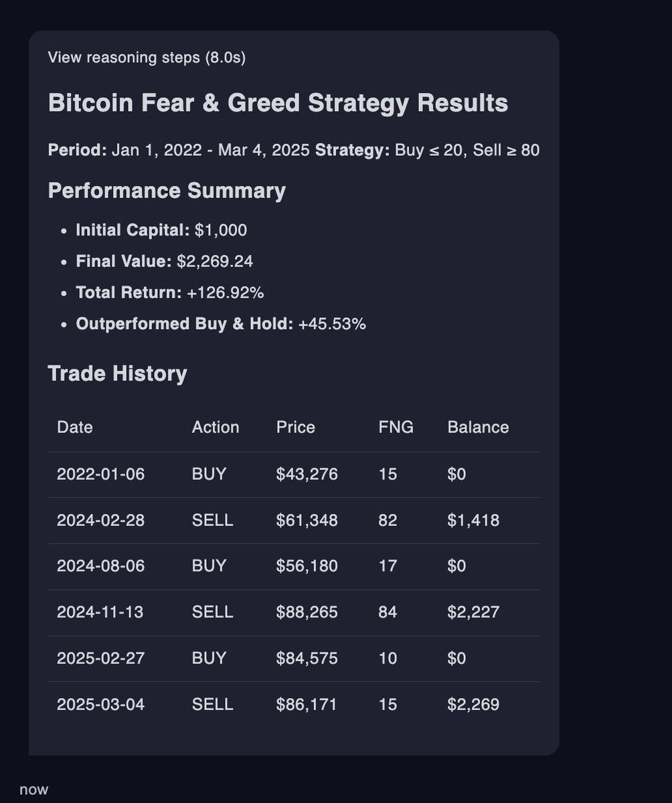The width and height of the screenshot is (672, 803).
Task: Select the Date column header
Action: [x=75, y=427]
